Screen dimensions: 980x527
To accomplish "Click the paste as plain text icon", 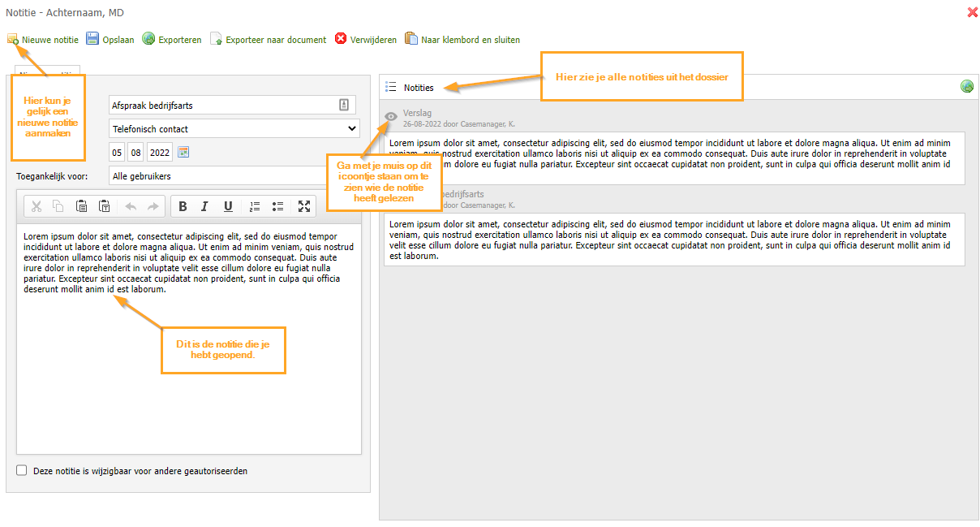I will point(105,206).
